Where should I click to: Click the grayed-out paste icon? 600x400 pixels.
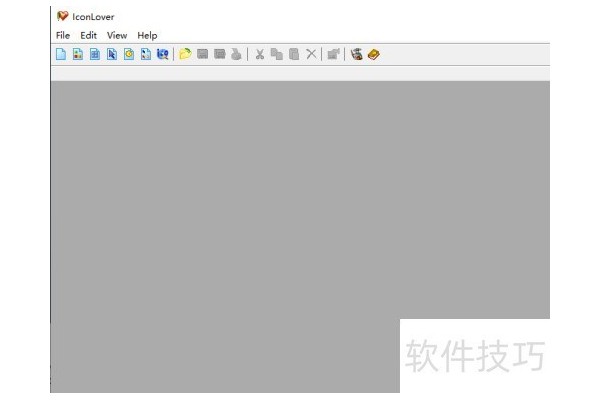pyautogui.click(x=294, y=54)
